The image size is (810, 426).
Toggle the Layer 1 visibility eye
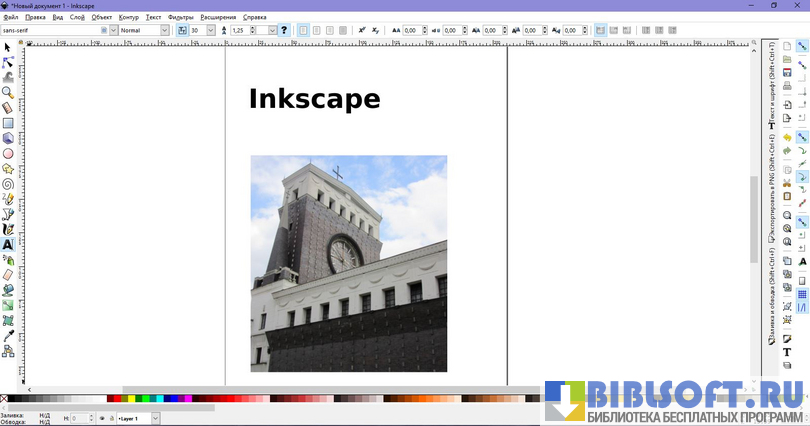coord(101,418)
